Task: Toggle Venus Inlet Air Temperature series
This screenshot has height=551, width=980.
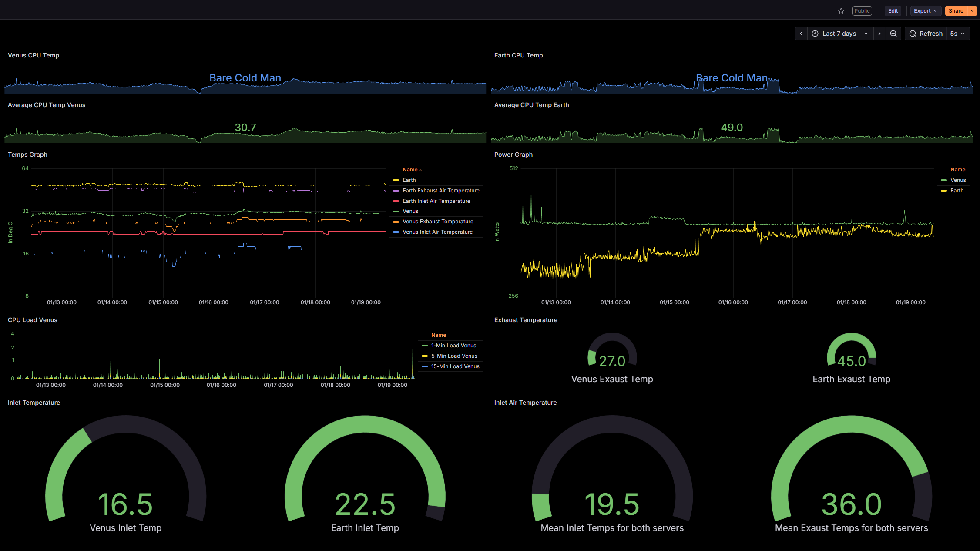Action: click(x=433, y=232)
